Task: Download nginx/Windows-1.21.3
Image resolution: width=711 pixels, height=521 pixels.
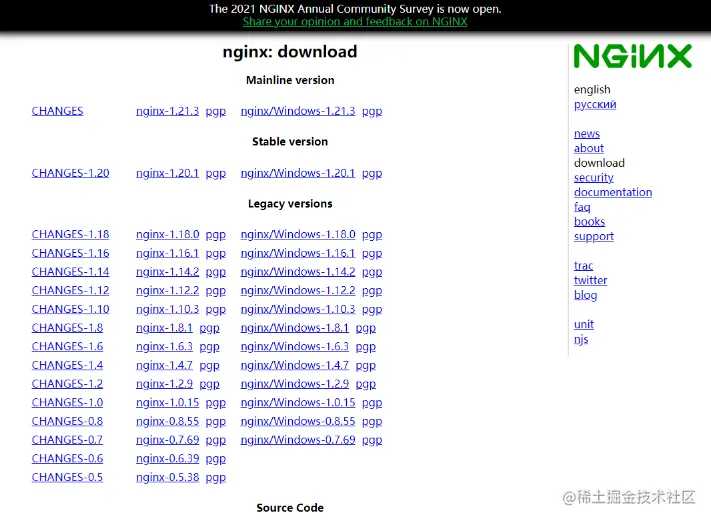Action: [x=298, y=111]
